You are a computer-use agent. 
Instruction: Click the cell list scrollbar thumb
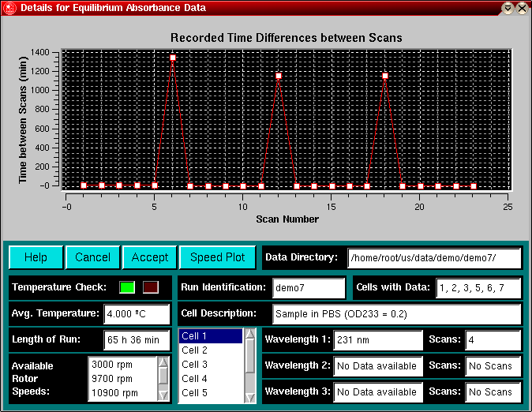[250, 356]
